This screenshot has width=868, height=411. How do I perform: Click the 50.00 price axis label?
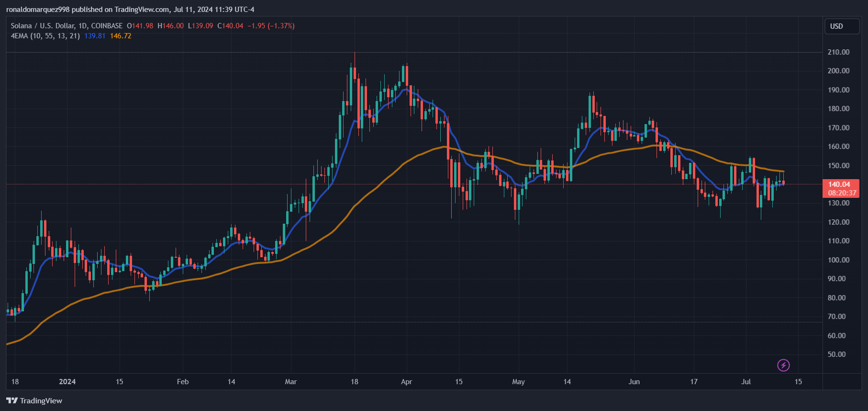point(837,354)
